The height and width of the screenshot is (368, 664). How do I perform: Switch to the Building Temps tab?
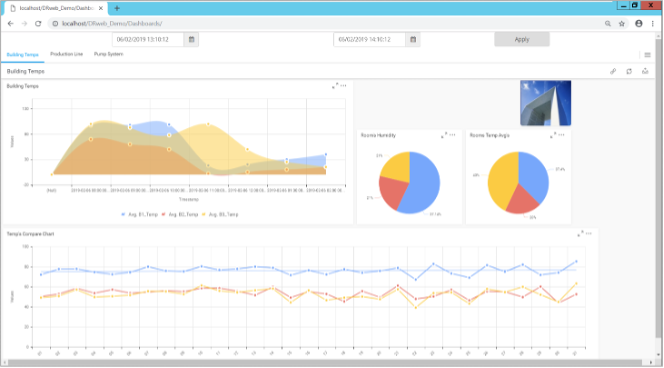coord(22,55)
